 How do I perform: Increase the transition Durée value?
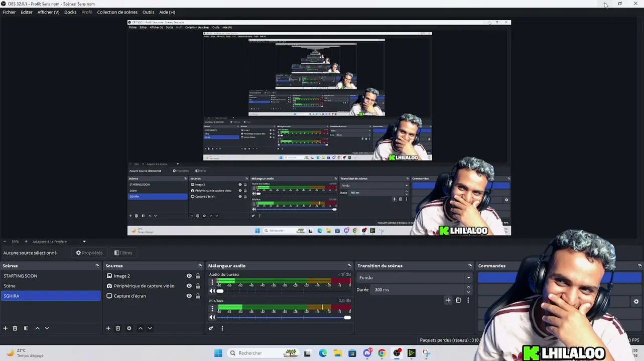click(468, 287)
